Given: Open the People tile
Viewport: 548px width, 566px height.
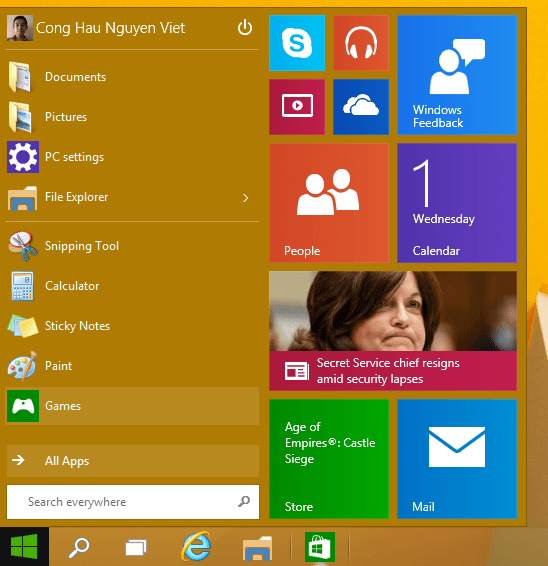Looking at the screenshot, I should coord(329,203).
